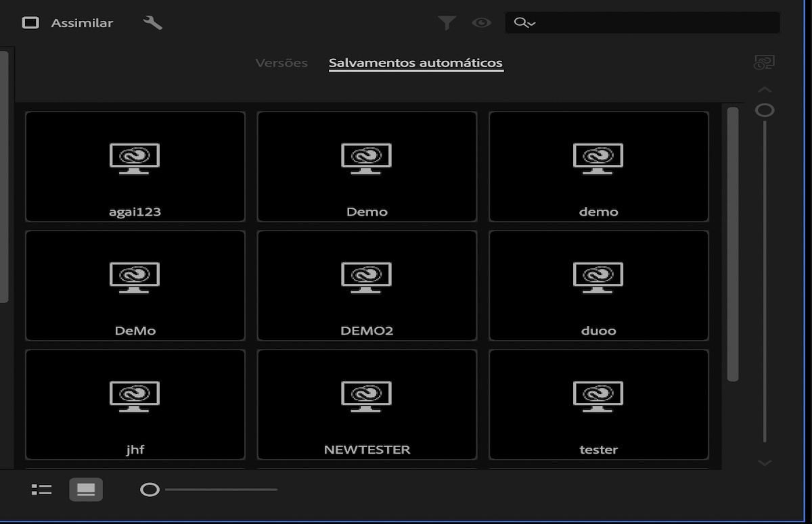This screenshot has width=812, height=524.
Task: Click the duoo label text
Action: pos(599,331)
